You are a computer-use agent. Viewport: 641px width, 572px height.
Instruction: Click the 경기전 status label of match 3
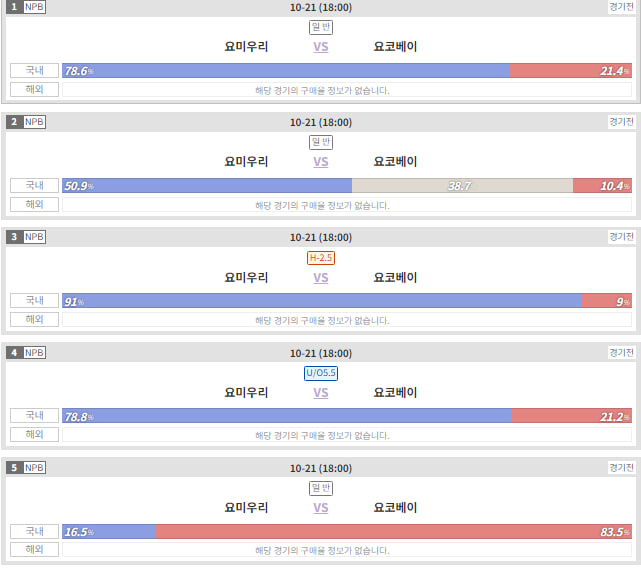coord(621,237)
